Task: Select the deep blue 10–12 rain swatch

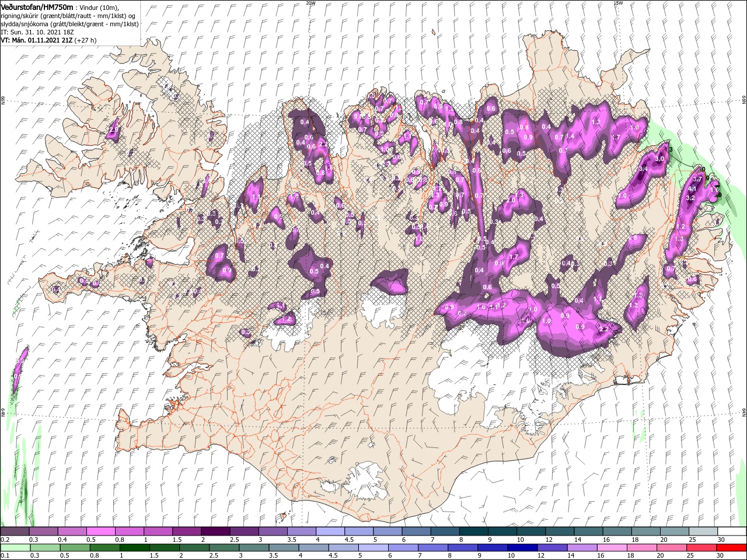Action: pyautogui.click(x=522, y=548)
